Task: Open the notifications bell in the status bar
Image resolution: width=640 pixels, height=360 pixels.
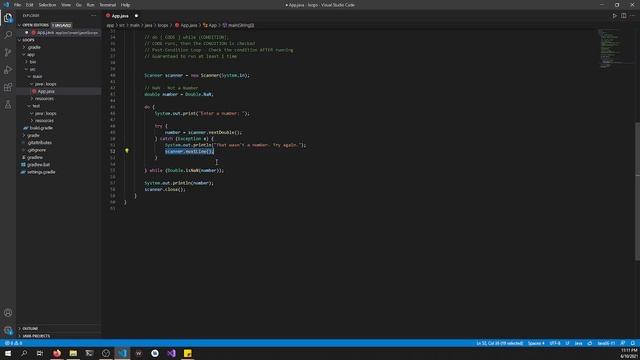Action: click(633, 343)
